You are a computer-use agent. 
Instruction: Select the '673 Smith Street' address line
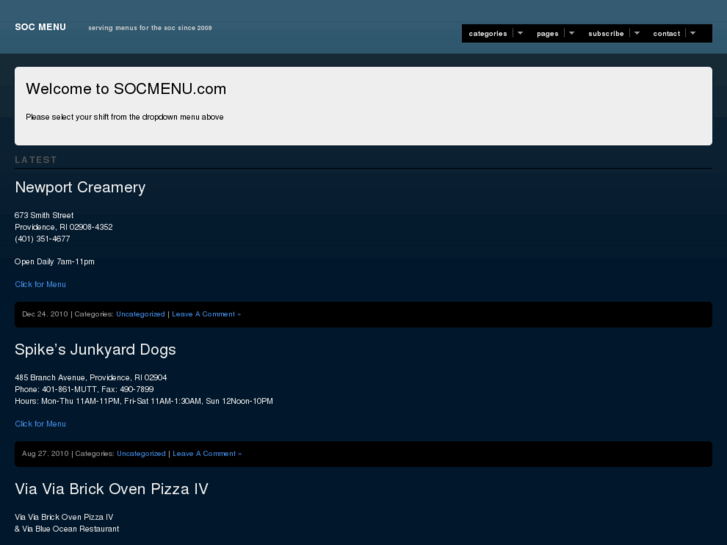point(44,215)
